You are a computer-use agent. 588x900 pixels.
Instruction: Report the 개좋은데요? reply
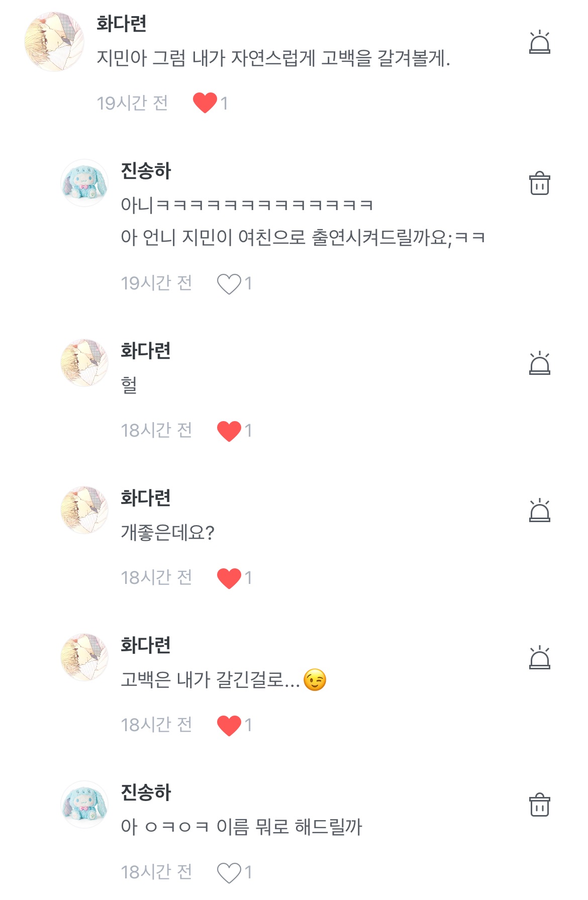pyautogui.click(x=539, y=511)
